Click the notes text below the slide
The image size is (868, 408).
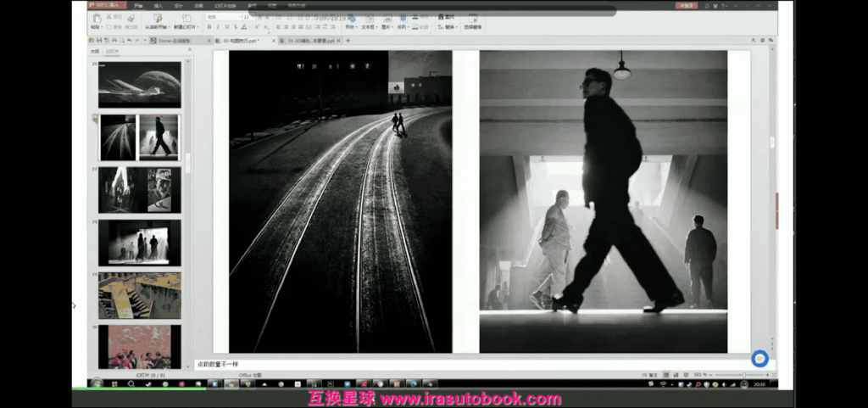pyautogui.click(x=218, y=364)
